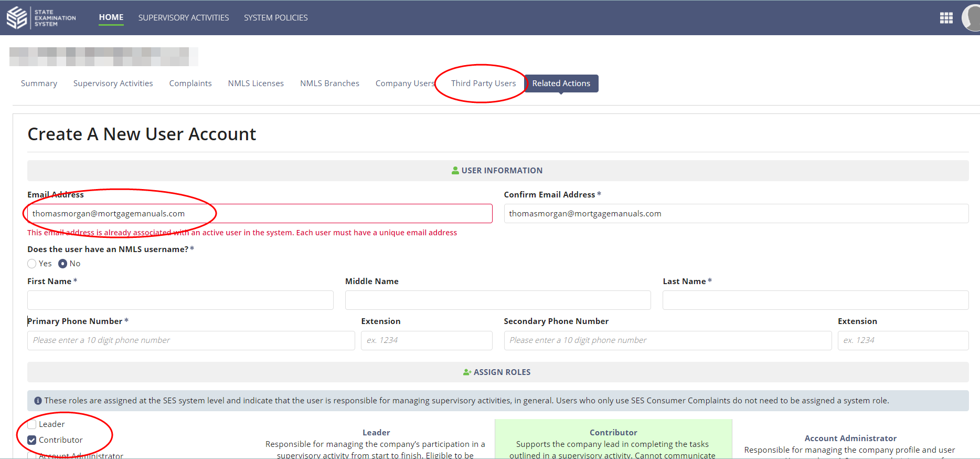This screenshot has width=980, height=459.
Task: Open the NMLS Licenses tab
Action: (x=256, y=84)
